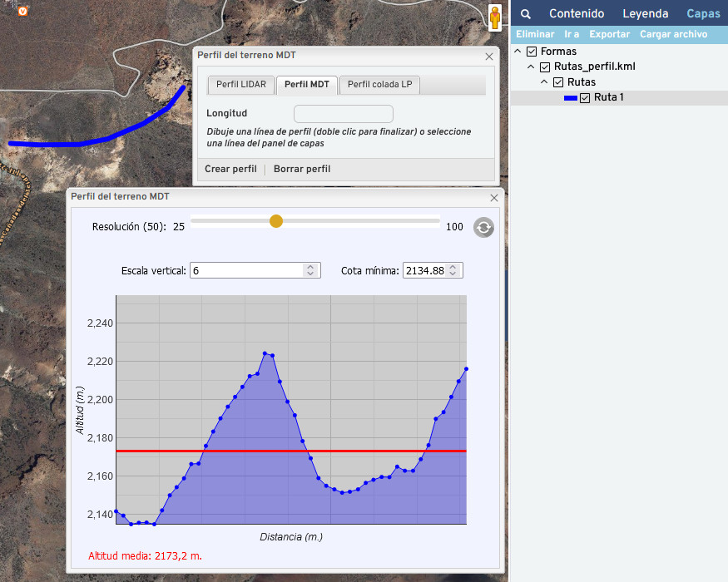Uncheck the Formas layer checkbox

pos(532,52)
